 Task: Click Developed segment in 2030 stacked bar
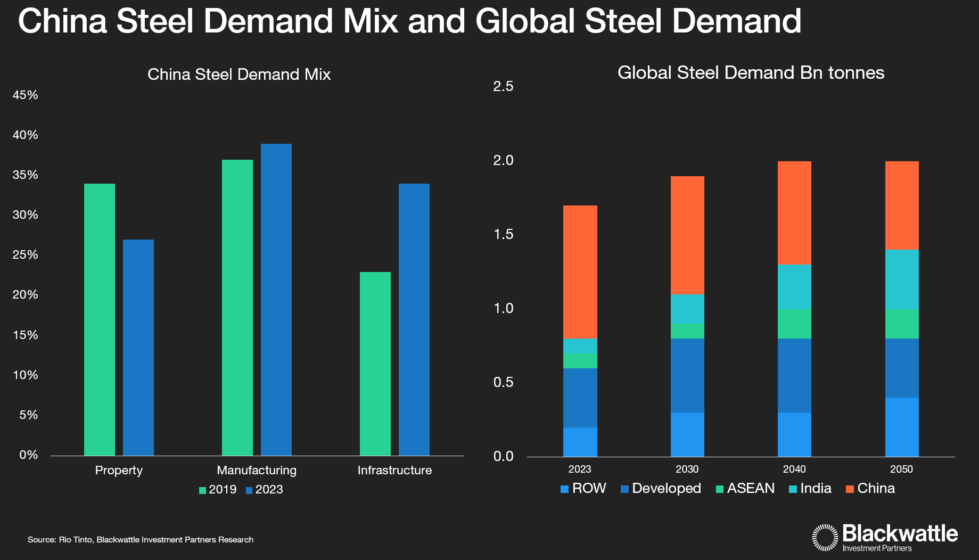click(x=687, y=375)
